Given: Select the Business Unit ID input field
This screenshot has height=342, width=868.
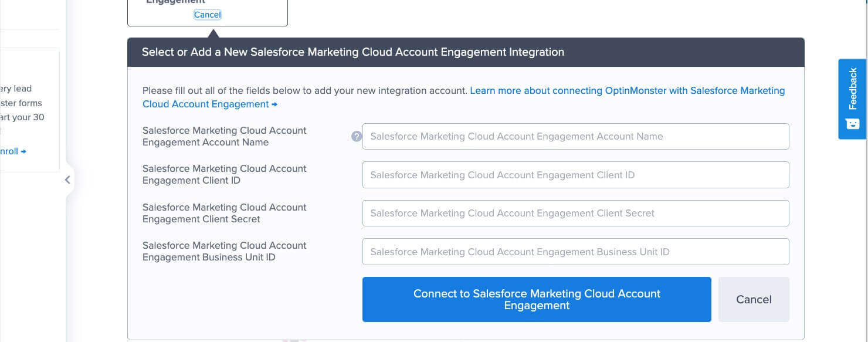Looking at the screenshot, I should click(x=575, y=251).
